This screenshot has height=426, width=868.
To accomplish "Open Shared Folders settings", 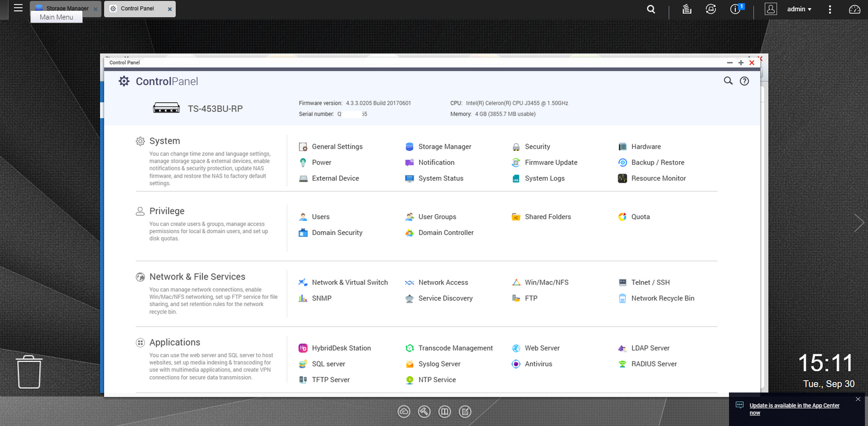I will (548, 217).
